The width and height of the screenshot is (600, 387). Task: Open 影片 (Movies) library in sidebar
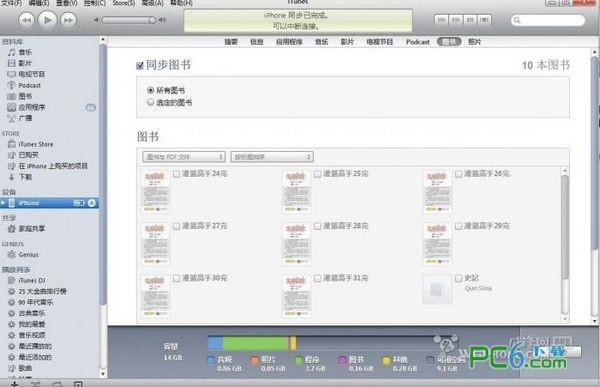(25, 63)
